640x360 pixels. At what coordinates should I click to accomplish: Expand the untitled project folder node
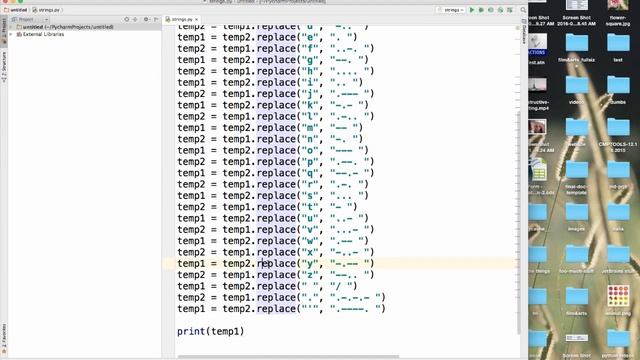click(11, 27)
